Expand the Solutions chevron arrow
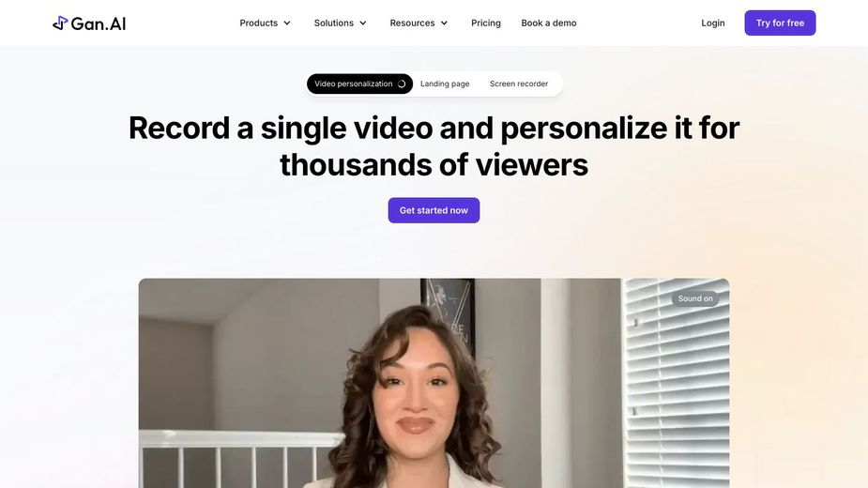The image size is (868, 488). 363,23
